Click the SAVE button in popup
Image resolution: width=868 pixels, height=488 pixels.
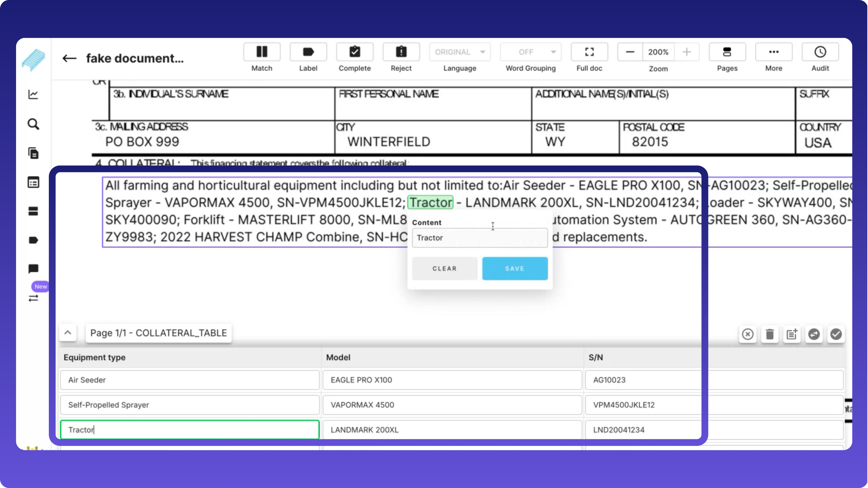[514, 268]
